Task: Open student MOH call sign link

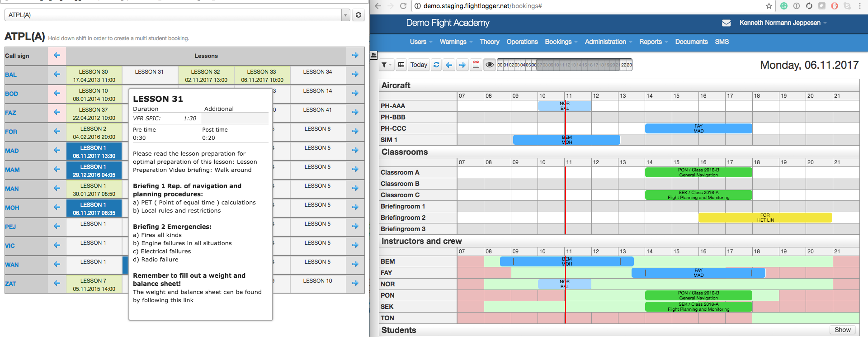Action: (x=12, y=208)
